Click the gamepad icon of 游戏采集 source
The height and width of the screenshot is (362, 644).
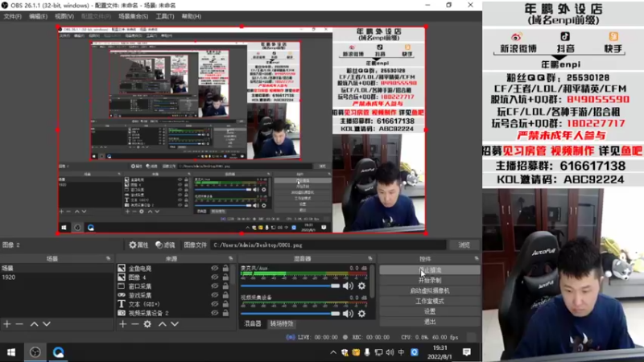(122, 295)
